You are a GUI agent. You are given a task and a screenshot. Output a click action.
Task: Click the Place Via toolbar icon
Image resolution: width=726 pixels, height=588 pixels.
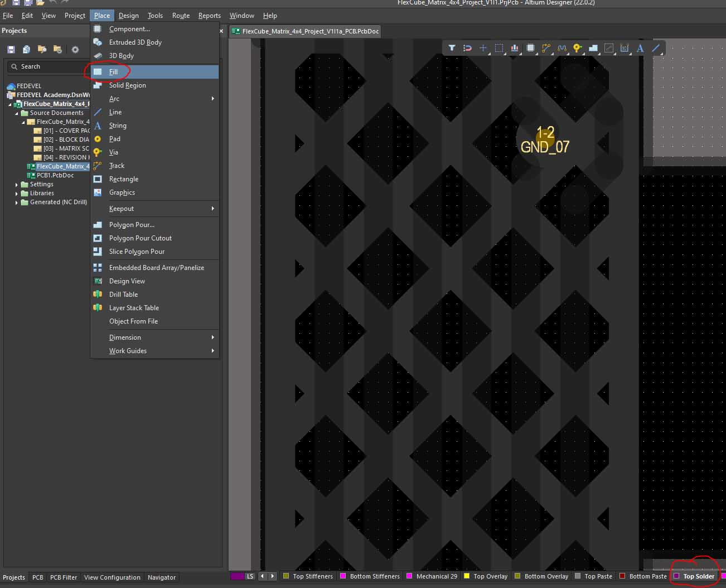(577, 48)
